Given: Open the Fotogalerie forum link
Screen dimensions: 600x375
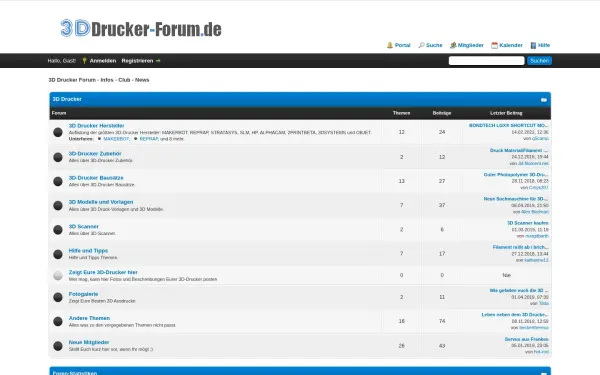Looking at the screenshot, I should (x=83, y=294).
